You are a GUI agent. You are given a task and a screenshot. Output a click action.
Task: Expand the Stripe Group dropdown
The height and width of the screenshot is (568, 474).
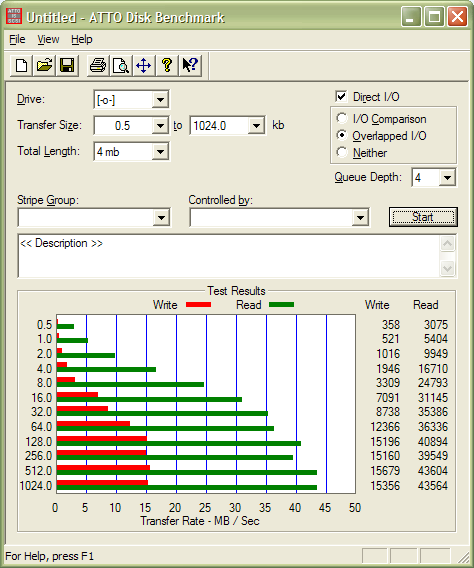tap(161, 218)
